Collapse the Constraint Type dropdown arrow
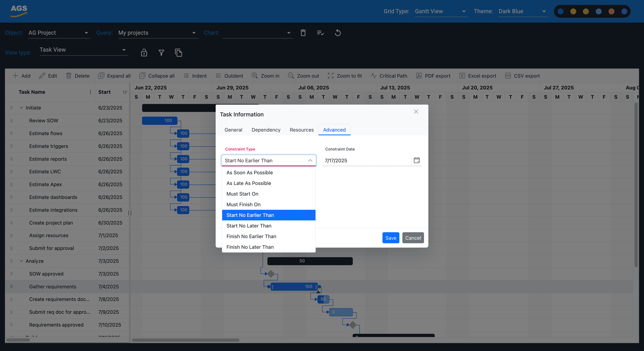Image resolution: width=644 pixels, height=351 pixels. pyautogui.click(x=310, y=161)
